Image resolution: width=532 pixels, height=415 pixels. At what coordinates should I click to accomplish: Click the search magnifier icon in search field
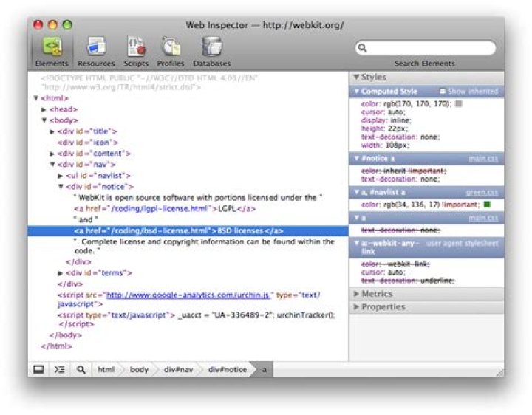click(x=362, y=48)
